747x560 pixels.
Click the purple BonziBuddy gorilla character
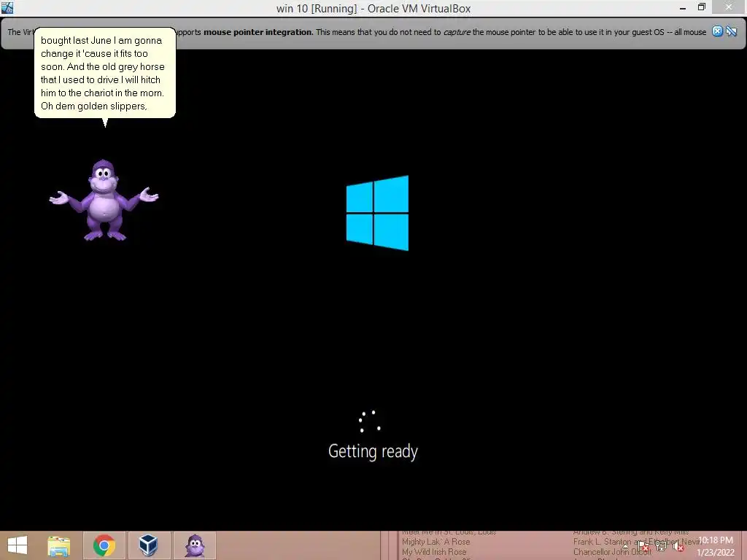tap(104, 200)
